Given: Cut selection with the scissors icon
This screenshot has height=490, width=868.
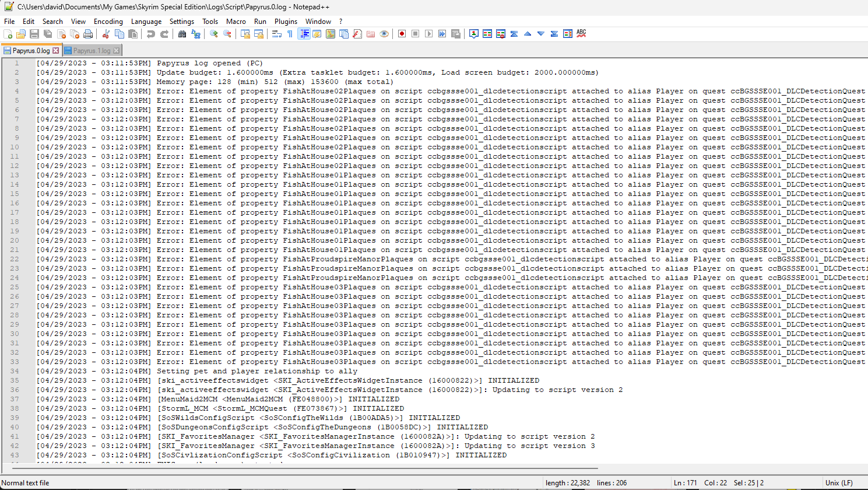Looking at the screenshot, I should [106, 34].
